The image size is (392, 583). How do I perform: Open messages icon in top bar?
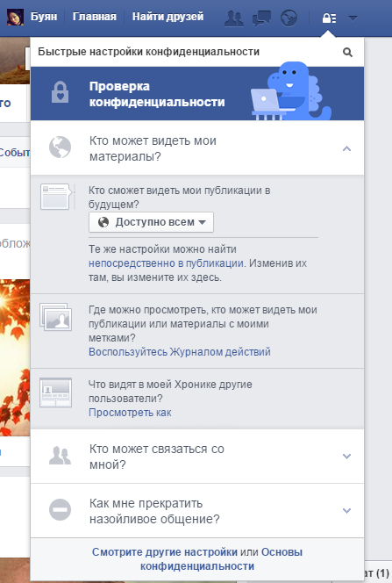(x=261, y=18)
